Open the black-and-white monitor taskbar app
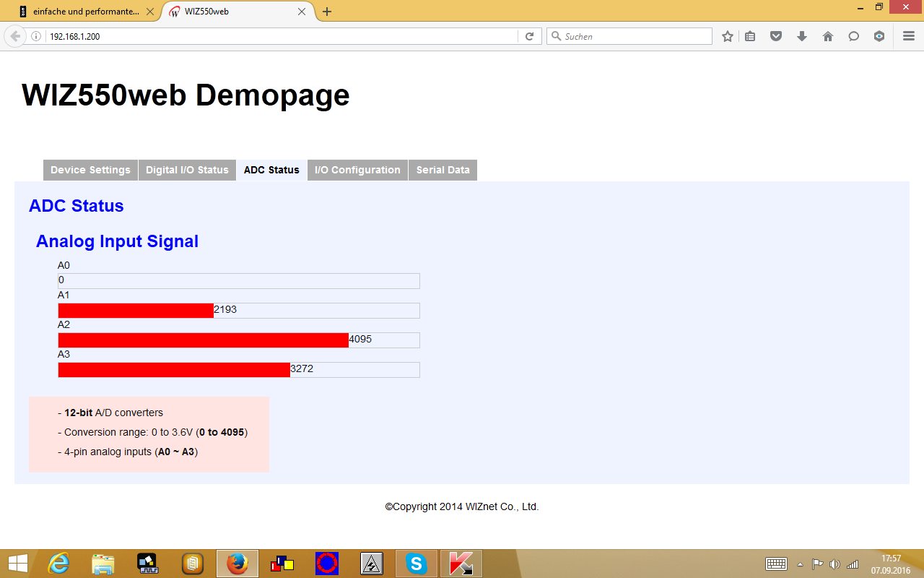This screenshot has height=578, width=924. coord(148,564)
